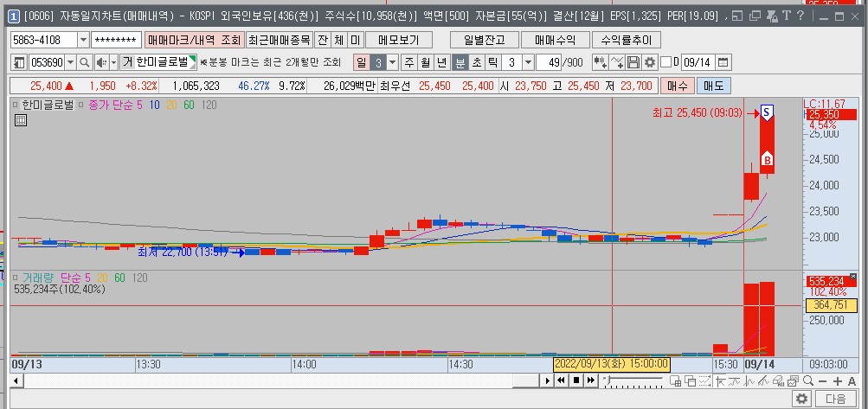Toggle the 분 minute period button
Screen dimensions: 868x409
(460, 62)
